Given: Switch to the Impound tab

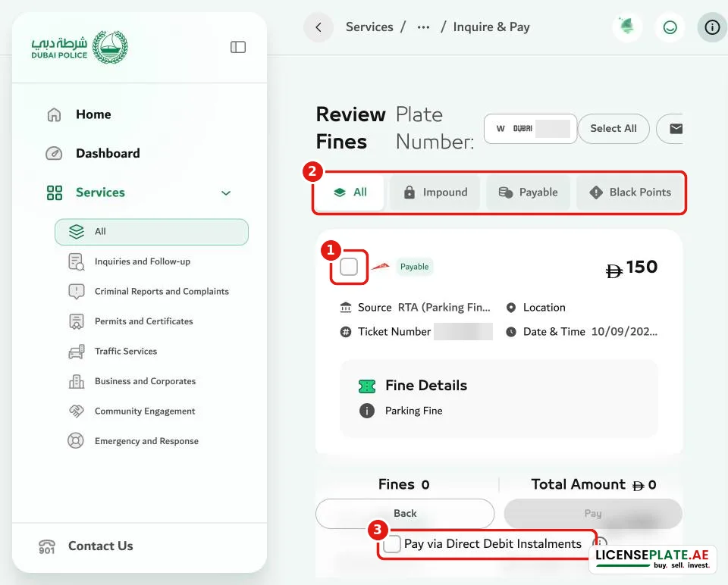Looking at the screenshot, I should [435, 192].
